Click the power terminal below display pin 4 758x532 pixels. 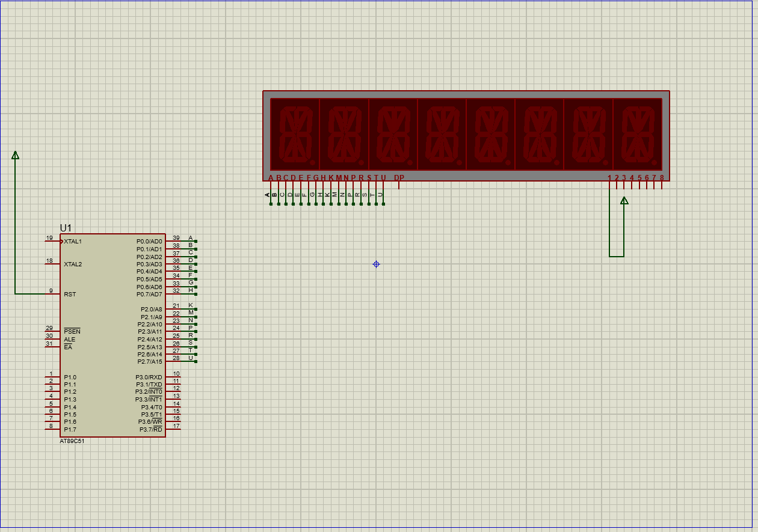tap(624, 201)
